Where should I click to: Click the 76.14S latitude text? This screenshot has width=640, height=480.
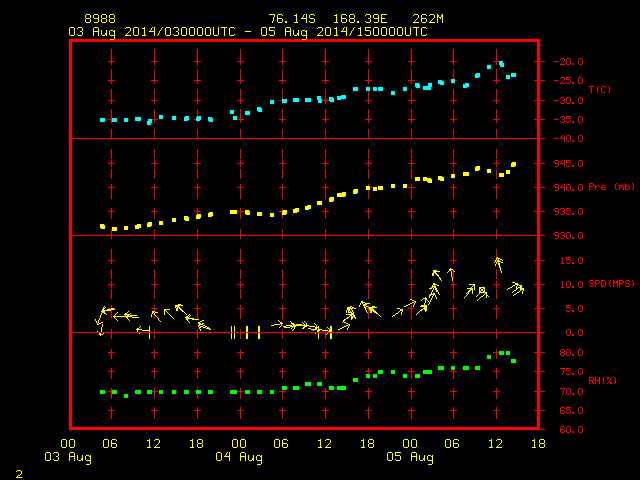point(292,19)
